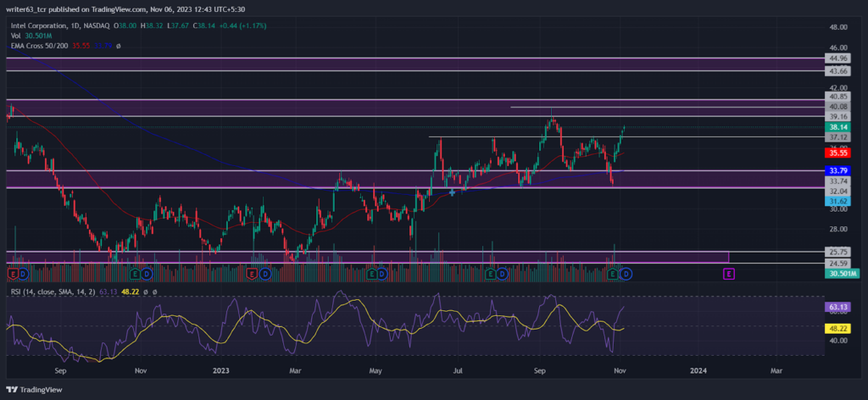Click the green 38.14 current price label
This screenshot has width=868, height=400.
[836, 126]
